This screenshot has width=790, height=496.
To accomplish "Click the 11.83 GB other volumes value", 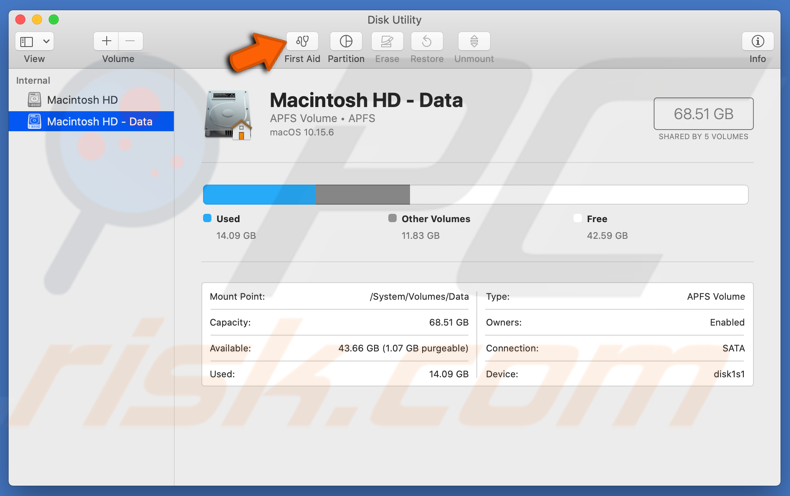I will 421,236.
